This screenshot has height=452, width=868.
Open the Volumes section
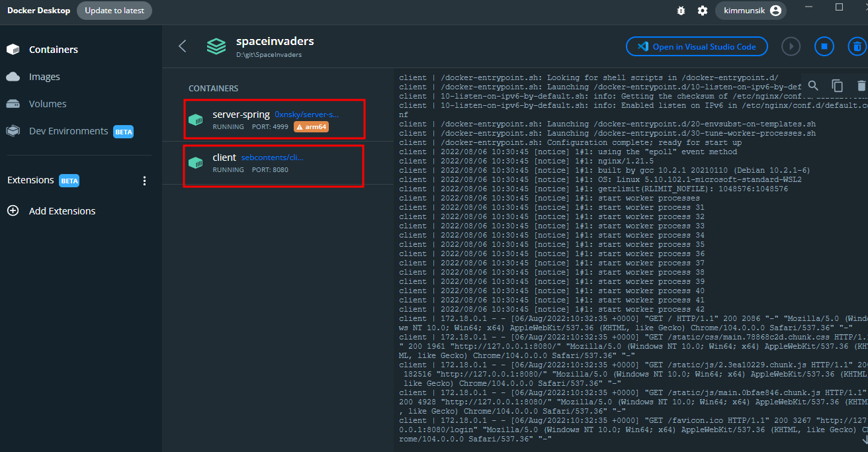tap(48, 104)
